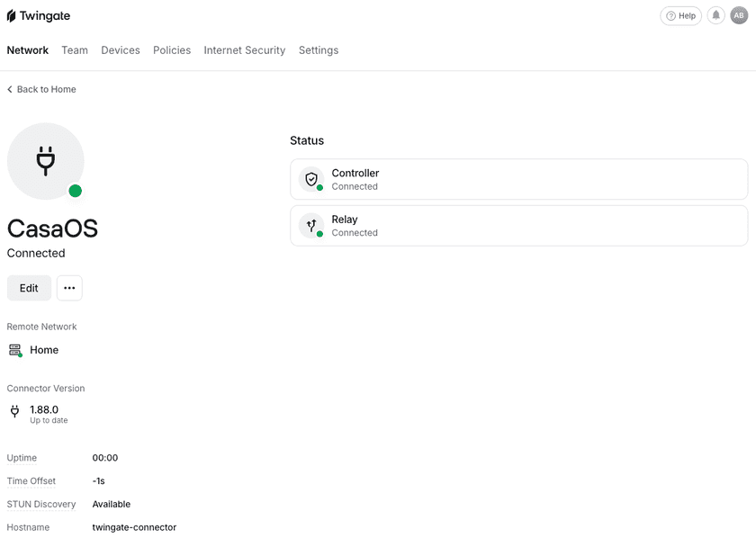This screenshot has width=756, height=538.
Task: Click the -1s time offset value
Action: click(x=98, y=481)
